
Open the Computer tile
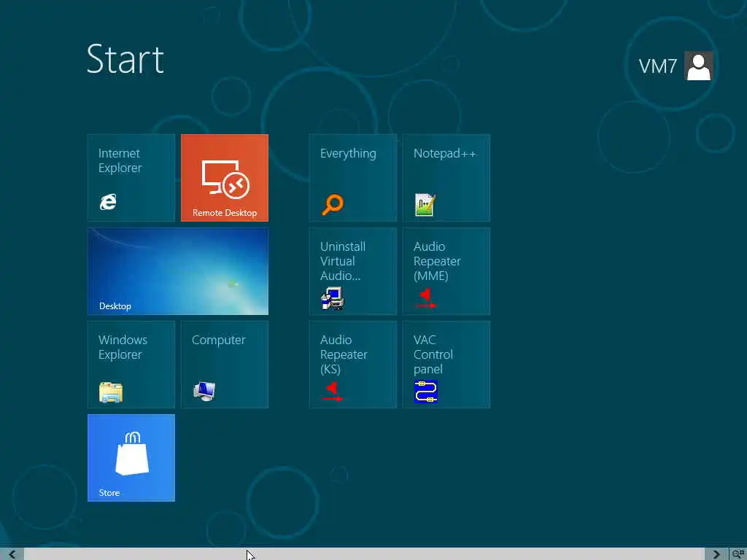[225, 365]
